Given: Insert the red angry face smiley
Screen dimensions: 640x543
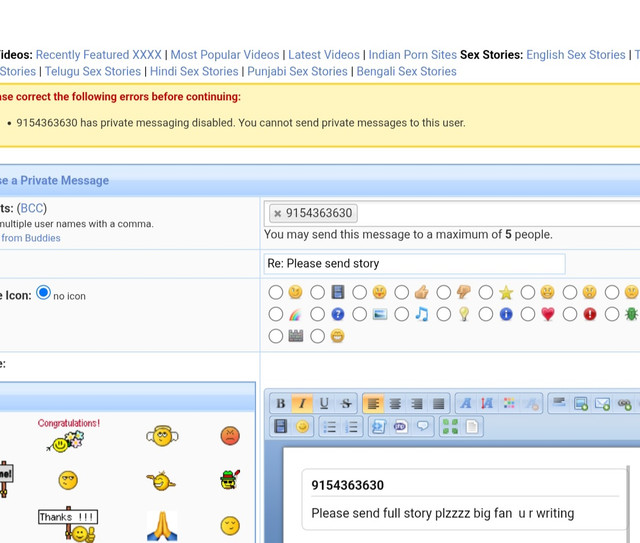Looking at the screenshot, I should [x=230, y=436].
